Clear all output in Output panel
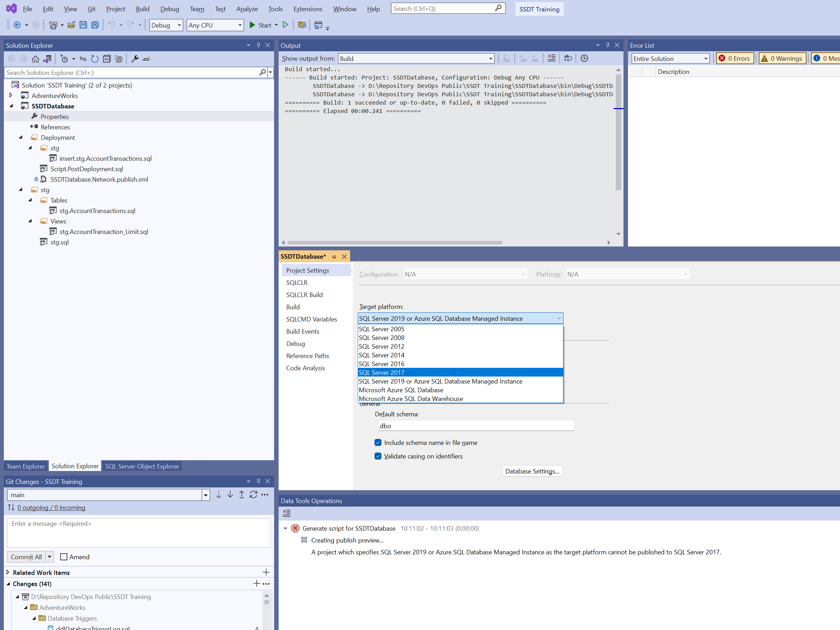 551,58
